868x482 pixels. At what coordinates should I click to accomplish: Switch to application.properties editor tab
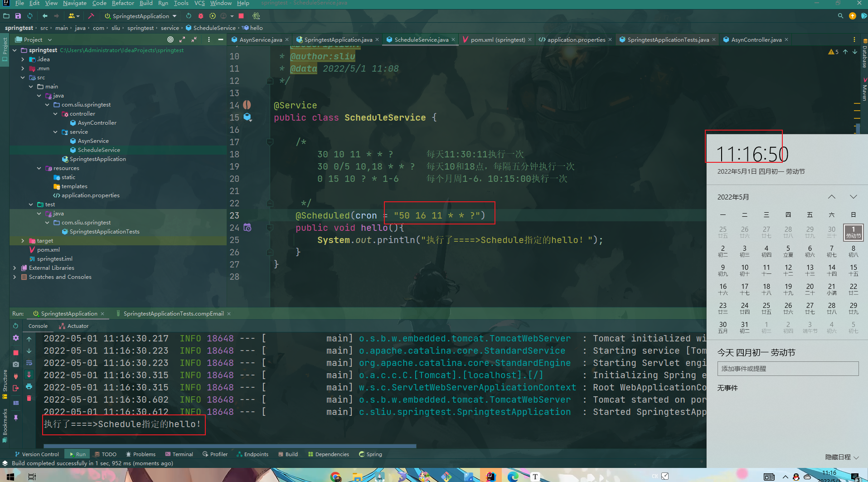[576, 39]
